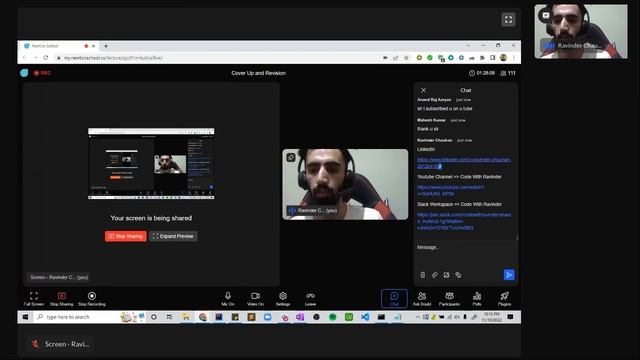Reload the browser page
Screen dimensions: 640x360
point(46,58)
